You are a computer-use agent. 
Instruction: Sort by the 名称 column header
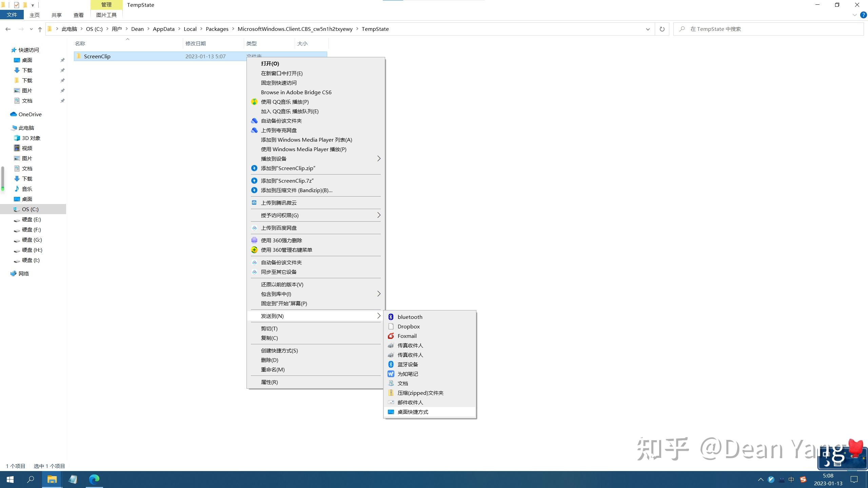(128, 43)
